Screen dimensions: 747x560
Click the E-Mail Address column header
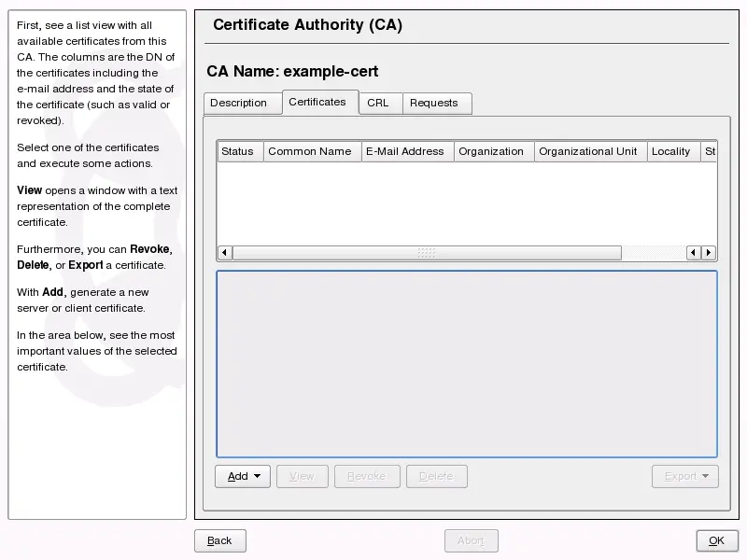[404, 151]
